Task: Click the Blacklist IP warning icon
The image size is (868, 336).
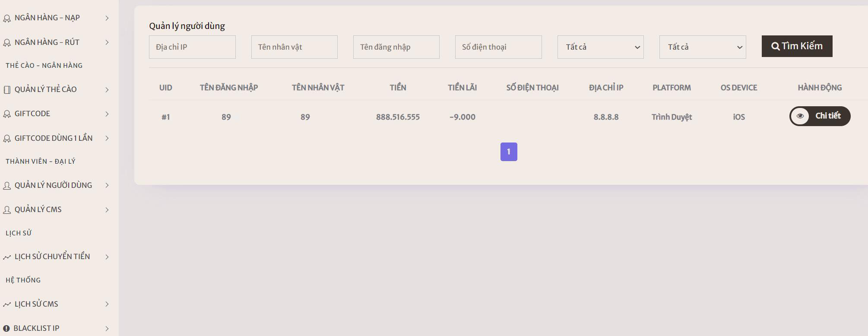Action: pos(6,329)
